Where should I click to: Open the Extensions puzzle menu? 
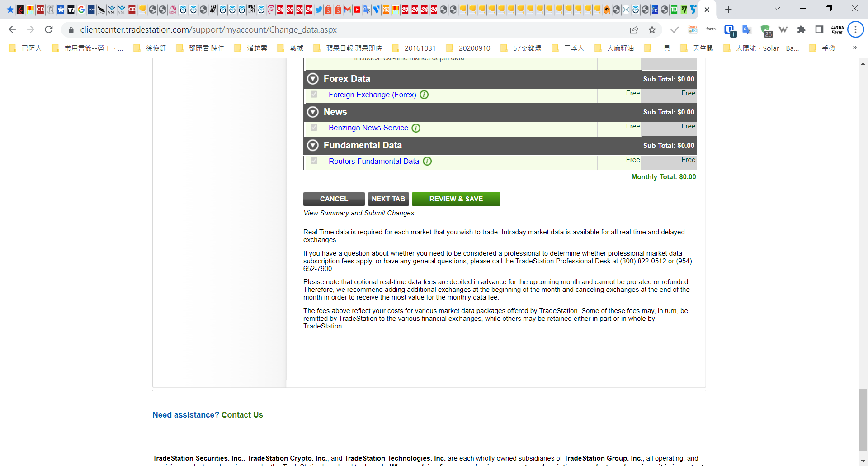coord(801,30)
